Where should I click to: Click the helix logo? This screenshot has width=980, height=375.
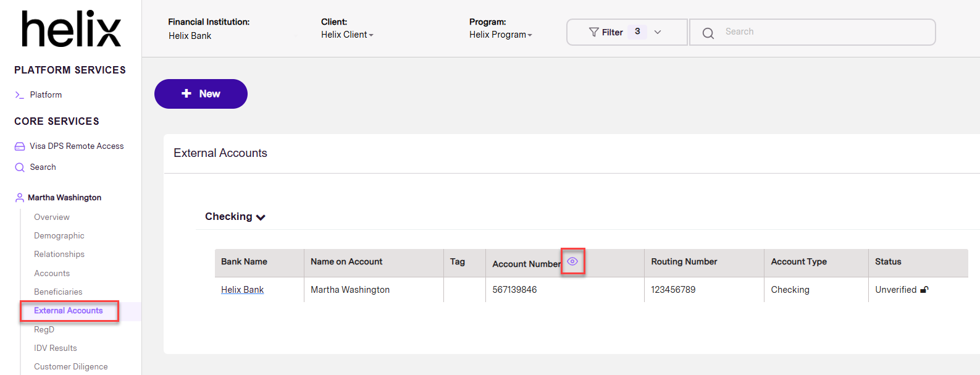[71, 28]
